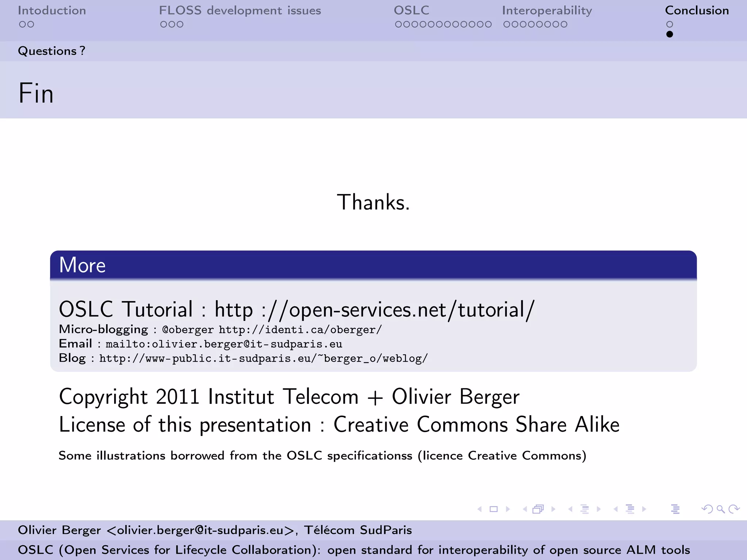747x560 pixels.
Task: Click the section lines navigation icon
Action: click(x=630, y=509)
